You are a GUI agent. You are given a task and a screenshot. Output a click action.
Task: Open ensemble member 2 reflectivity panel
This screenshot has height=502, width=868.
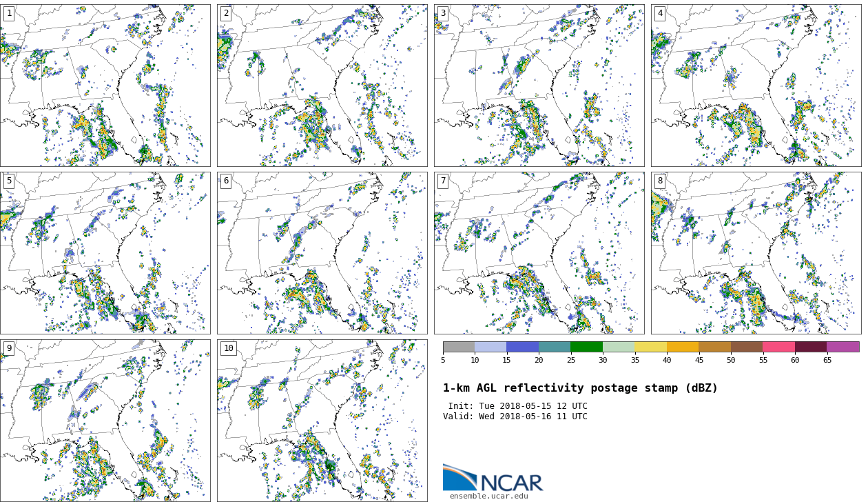322,86
